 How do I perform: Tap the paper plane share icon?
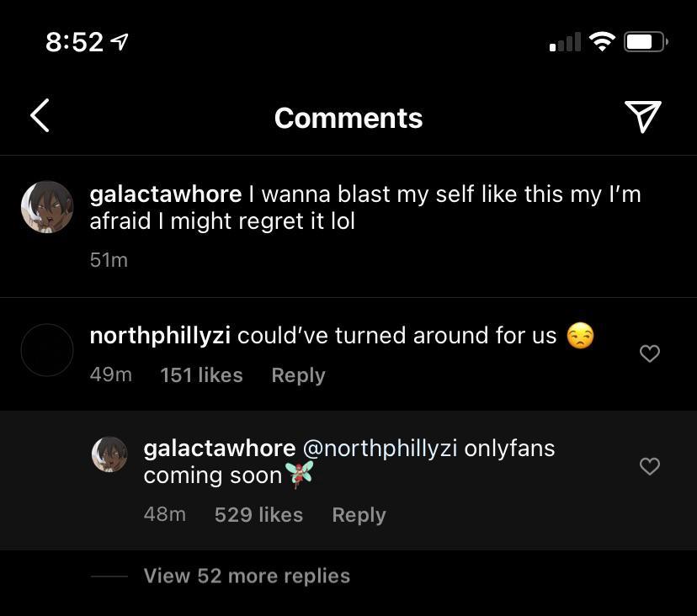643,116
